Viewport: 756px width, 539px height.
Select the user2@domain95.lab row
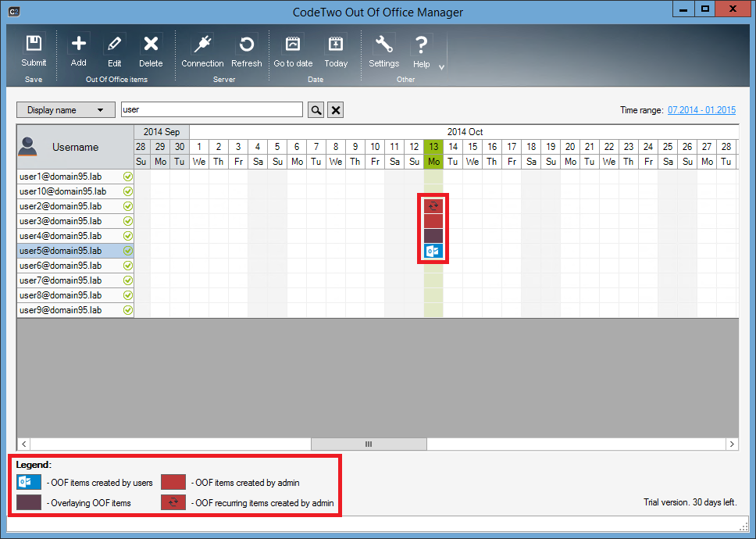click(x=75, y=206)
